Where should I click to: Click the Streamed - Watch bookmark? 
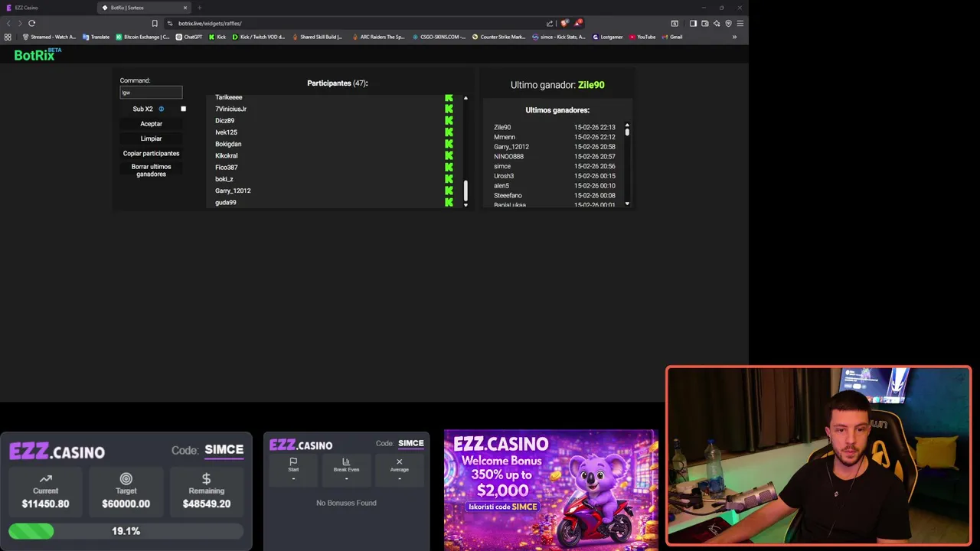pyautogui.click(x=50, y=37)
